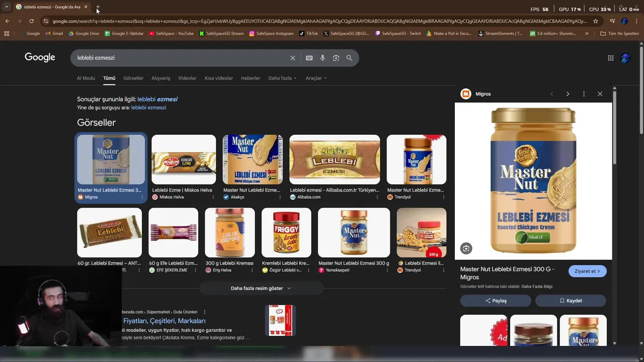Show more bookmarks chevron

[x=587, y=34]
